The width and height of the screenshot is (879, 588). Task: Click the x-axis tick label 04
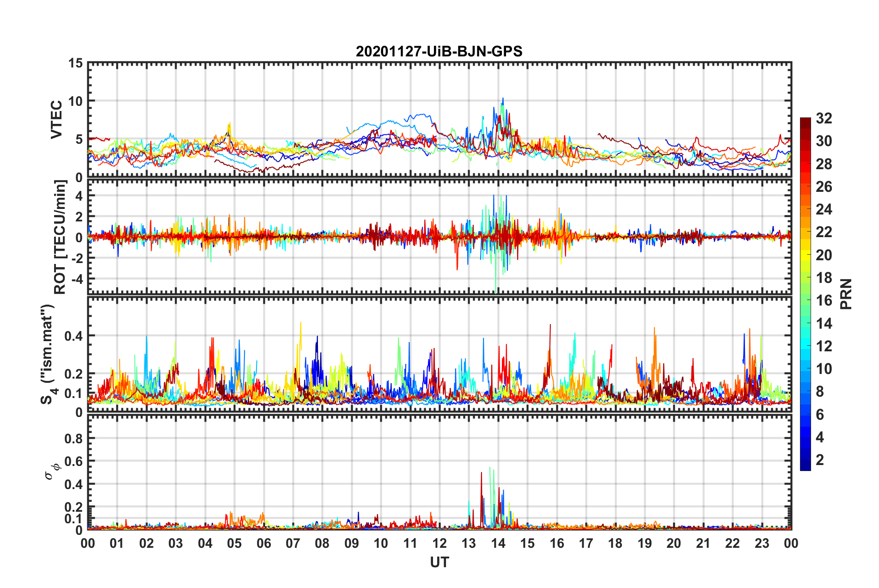point(205,543)
